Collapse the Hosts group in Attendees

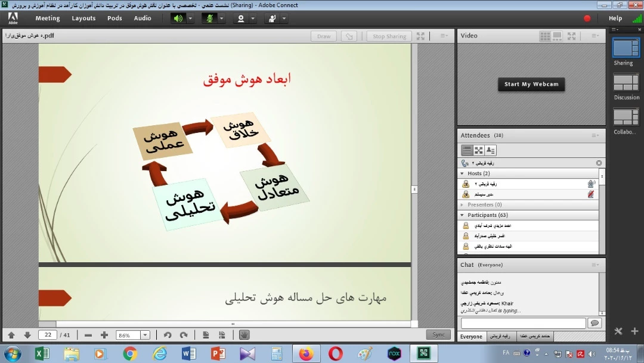[462, 173]
